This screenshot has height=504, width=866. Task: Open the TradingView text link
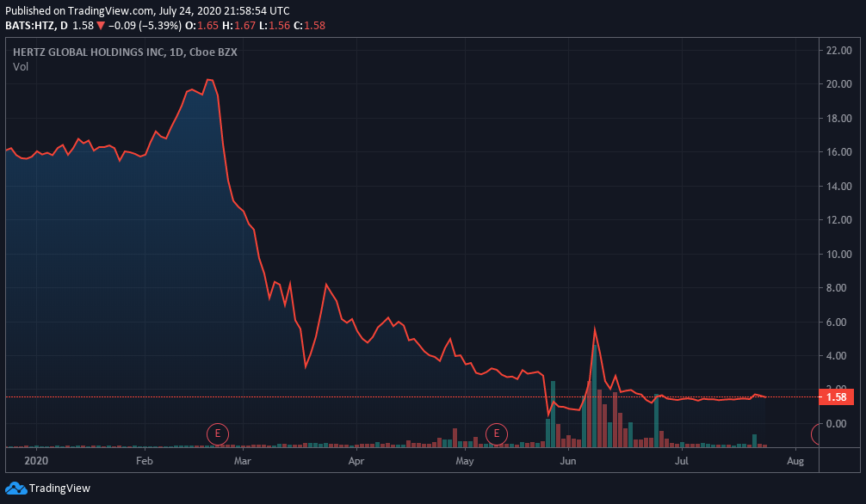coord(59,488)
